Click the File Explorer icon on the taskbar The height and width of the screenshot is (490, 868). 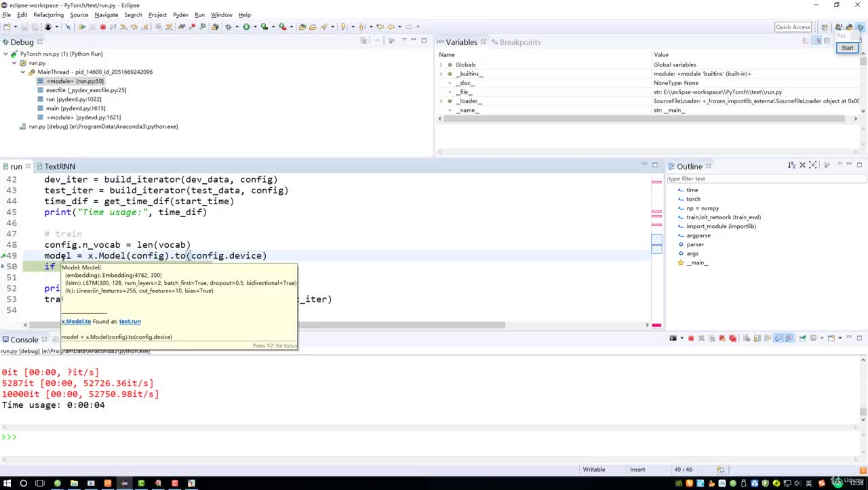74,483
